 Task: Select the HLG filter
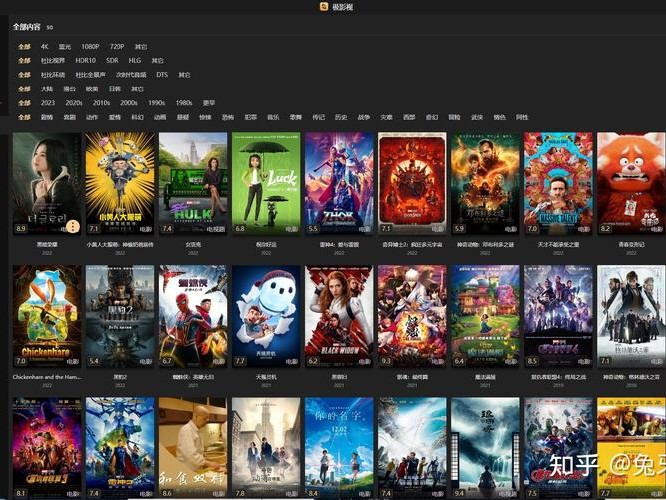[135, 61]
